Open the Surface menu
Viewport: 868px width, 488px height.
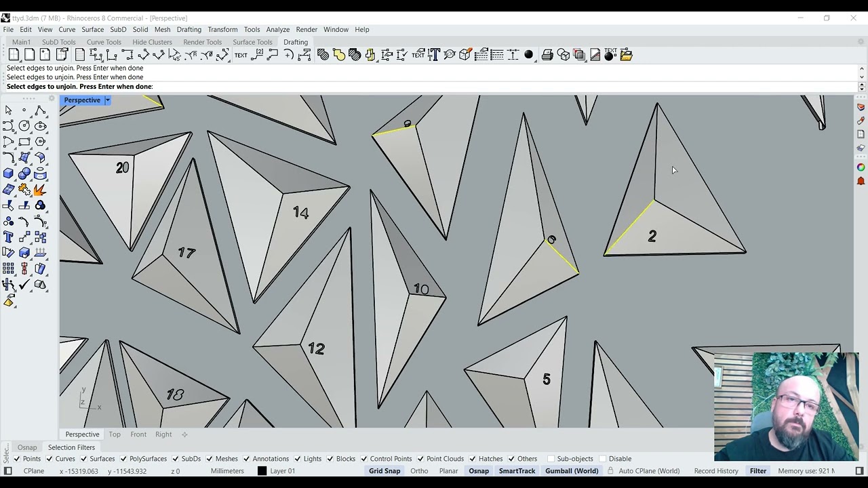[x=93, y=30]
